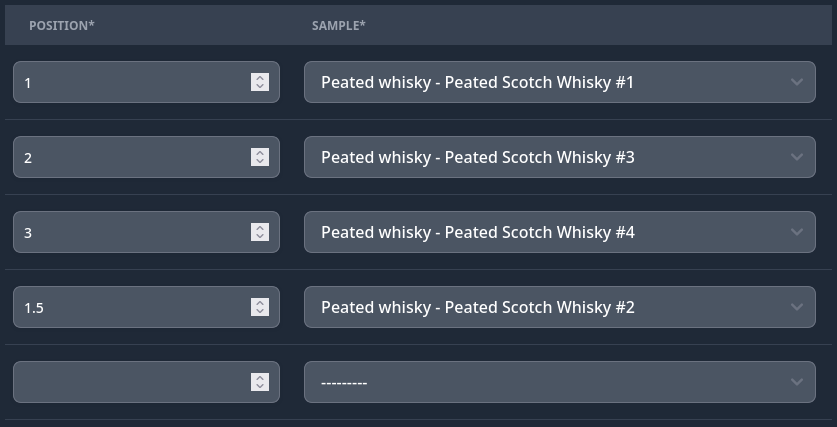Increase the empty row's position stepper
837x427 pixels.
[x=260, y=377]
